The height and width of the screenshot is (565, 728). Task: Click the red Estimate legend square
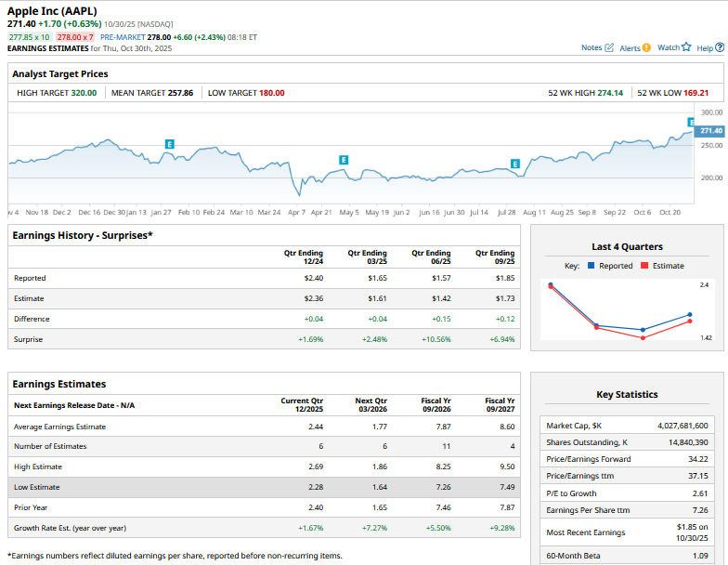tap(645, 266)
